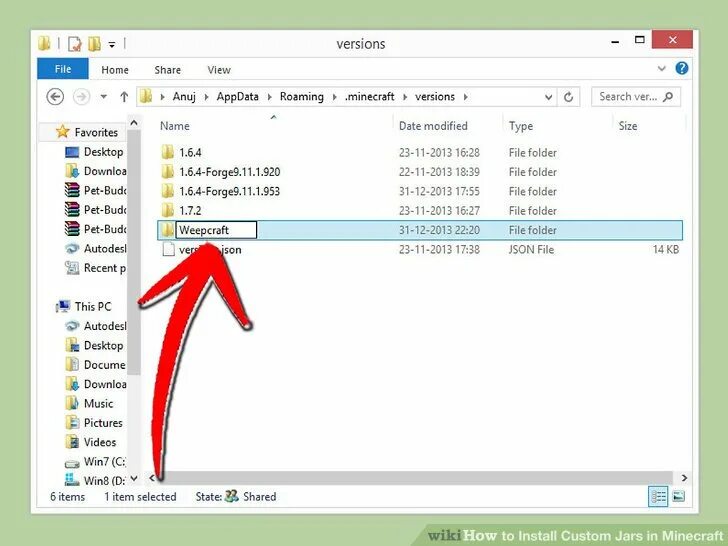Open the Win7 (C:) drive
The height and width of the screenshot is (546, 728).
104,462
